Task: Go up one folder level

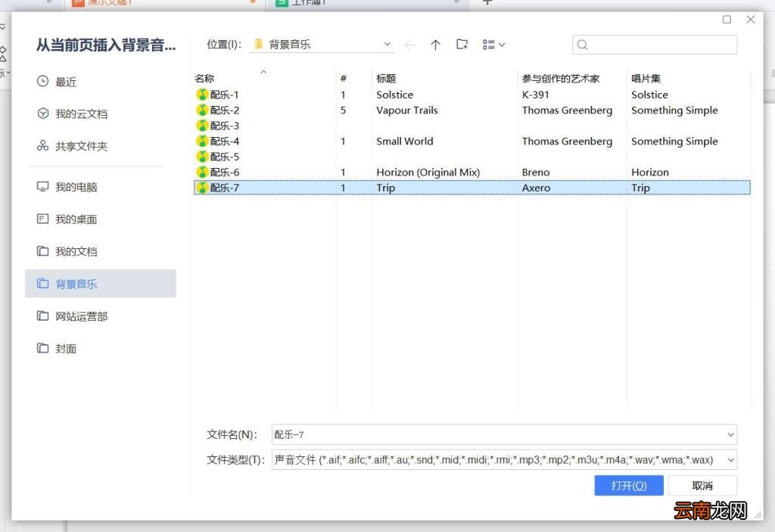Action: [x=435, y=45]
